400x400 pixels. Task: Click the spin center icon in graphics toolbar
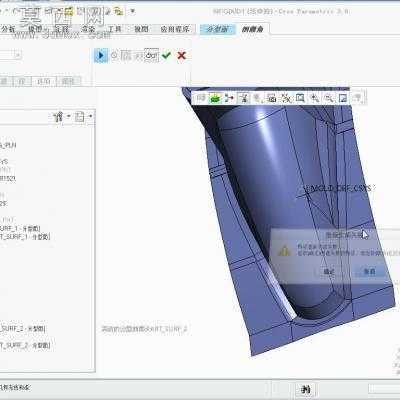pyautogui.click(x=229, y=98)
